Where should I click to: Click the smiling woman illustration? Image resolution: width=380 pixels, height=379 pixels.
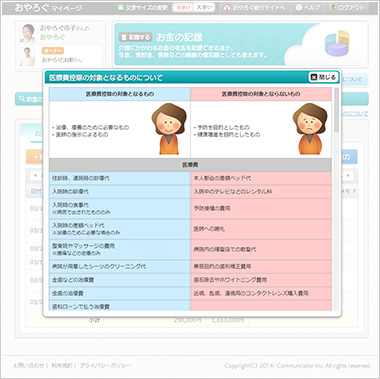click(169, 129)
